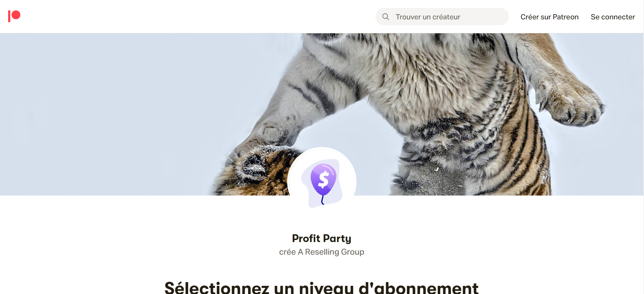This screenshot has height=294, width=644.
Task: Open the purple dollar balloon avatar
Action: [x=322, y=182]
